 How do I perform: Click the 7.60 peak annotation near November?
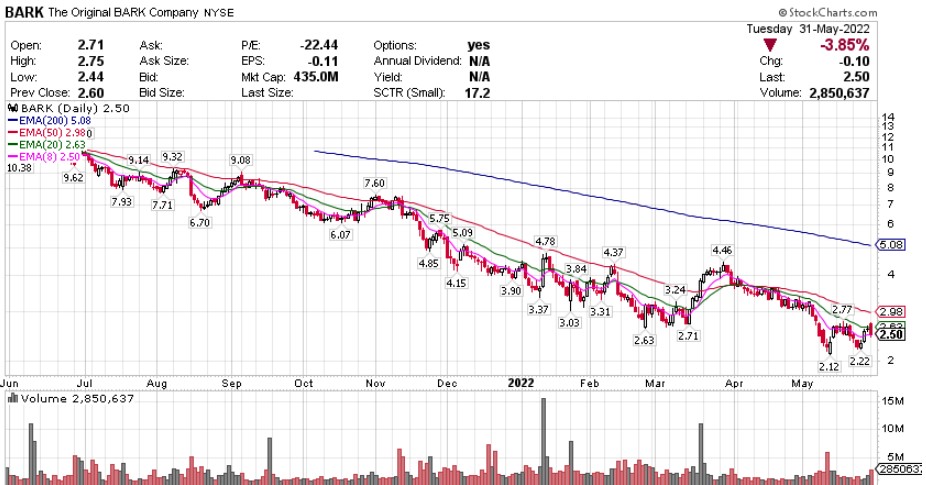click(374, 183)
